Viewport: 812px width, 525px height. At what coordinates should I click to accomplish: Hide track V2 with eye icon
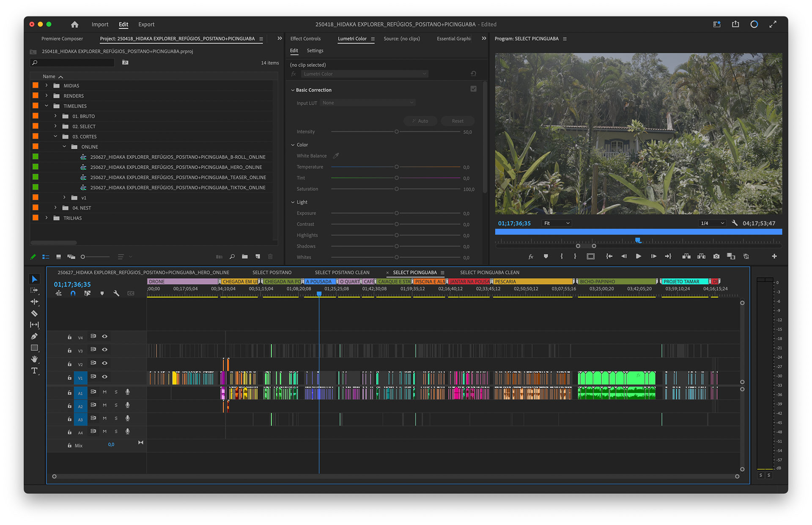[x=104, y=363]
